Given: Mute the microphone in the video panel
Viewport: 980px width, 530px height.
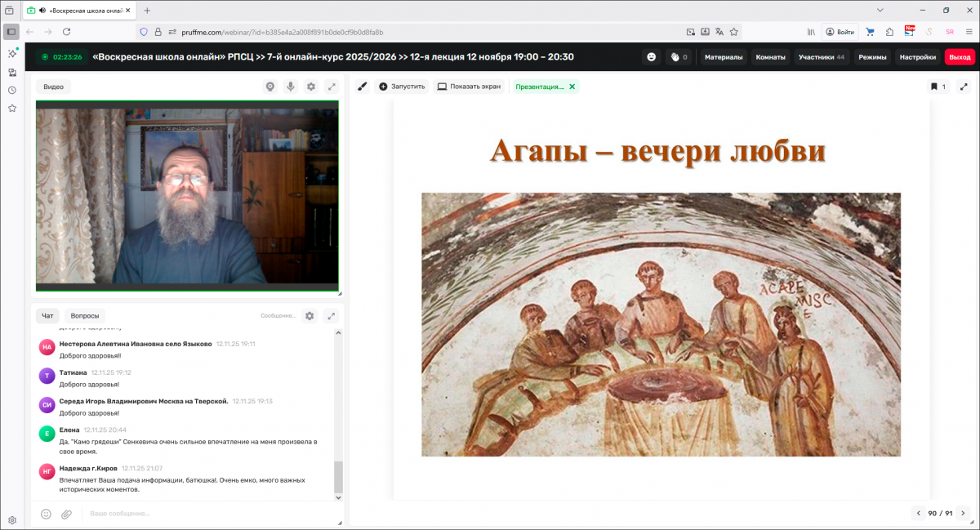Looking at the screenshot, I should 291,86.
